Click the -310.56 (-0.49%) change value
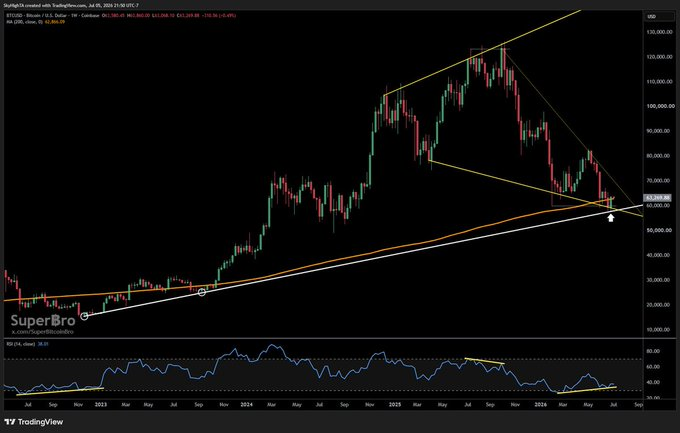The width and height of the screenshot is (680, 433). coord(218,16)
